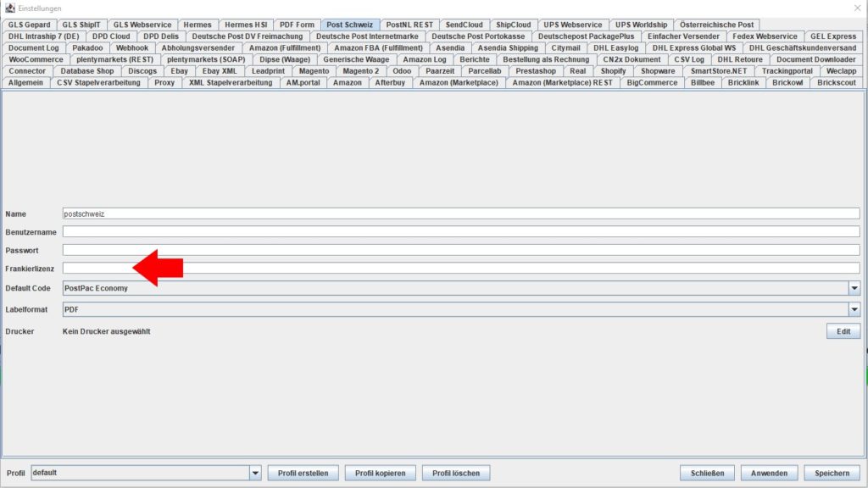Select the DHL Easylog tab

coord(615,48)
